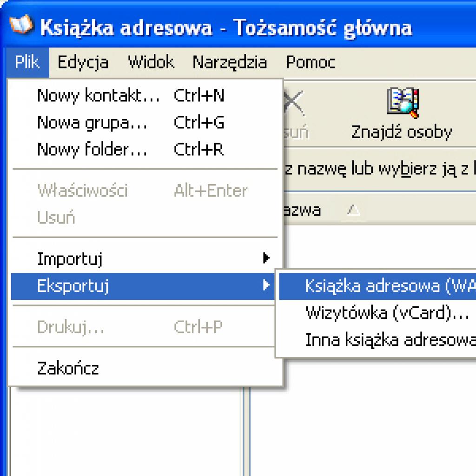Sort by the Nazwa column header
Image resolution: width=476 pixels, height=476 pixels.
379,210
